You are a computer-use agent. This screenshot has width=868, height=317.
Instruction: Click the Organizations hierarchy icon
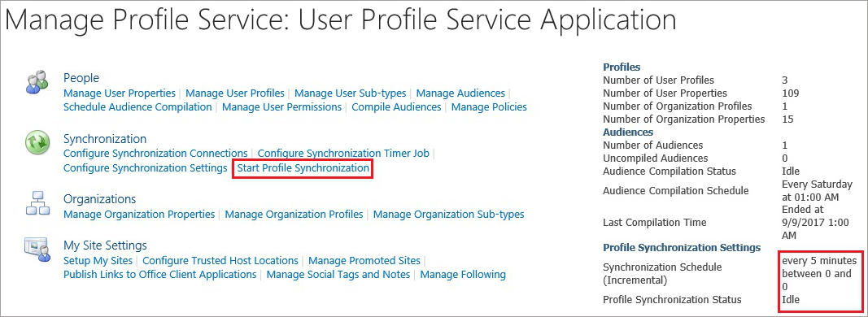coord(37,203)
